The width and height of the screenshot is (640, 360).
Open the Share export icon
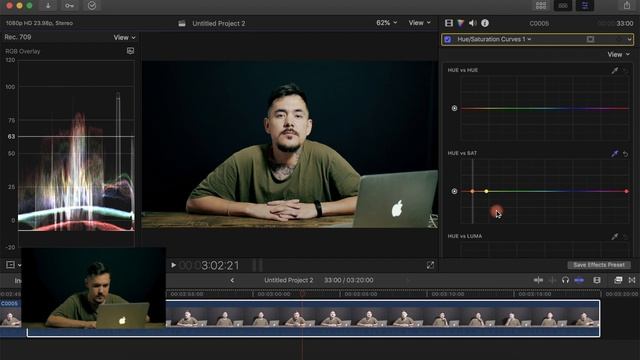[x=627, y=6]
